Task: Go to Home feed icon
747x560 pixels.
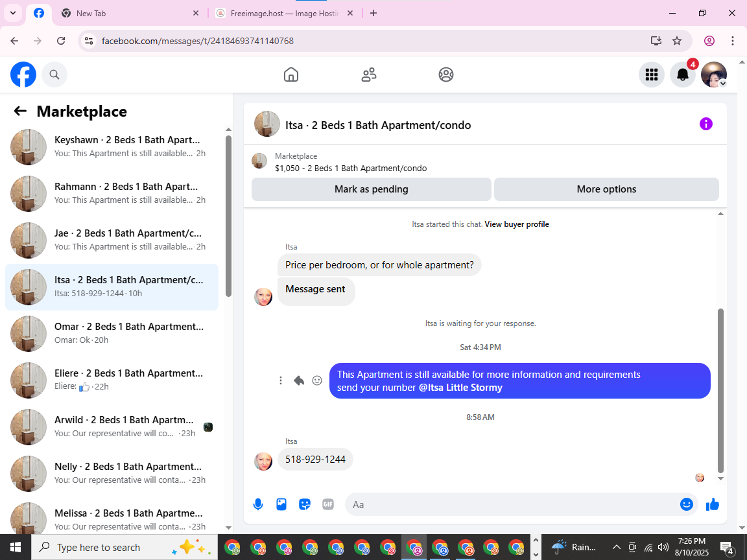Action: [x=291, y=75]
